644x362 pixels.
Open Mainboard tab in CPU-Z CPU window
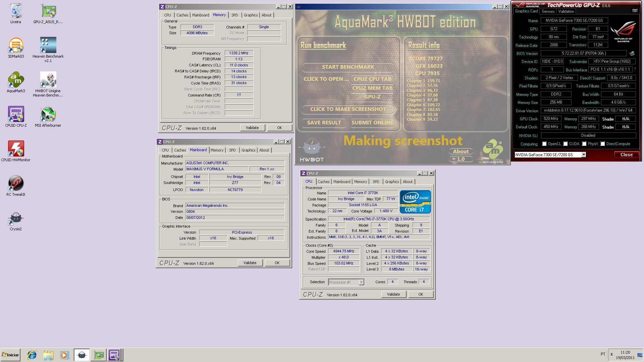(x=342, y=182)
